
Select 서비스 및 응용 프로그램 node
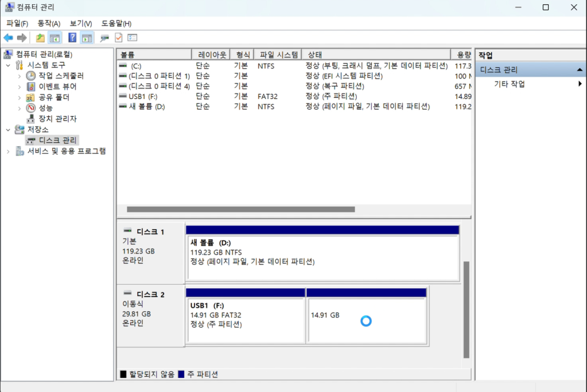[67, 151]
